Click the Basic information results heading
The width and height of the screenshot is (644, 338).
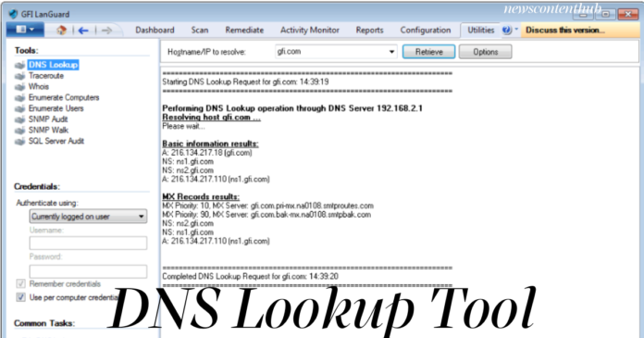(x=210, y=144)
